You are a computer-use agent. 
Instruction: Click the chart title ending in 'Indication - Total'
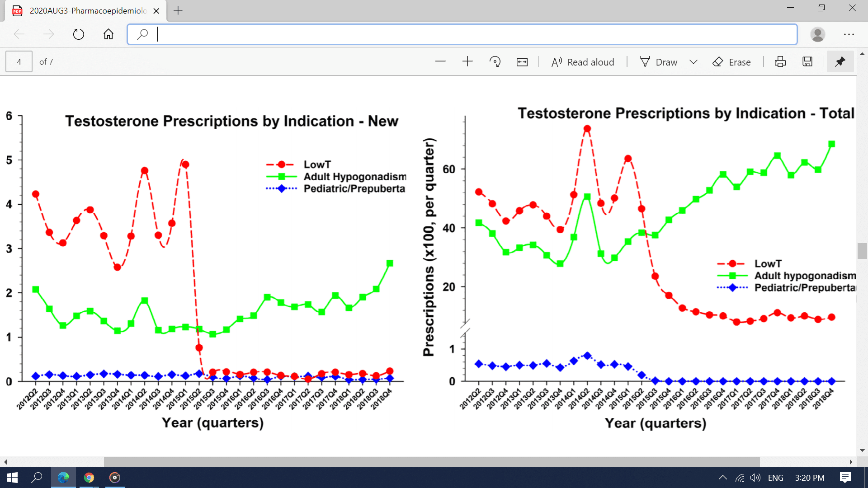[686, 113]
